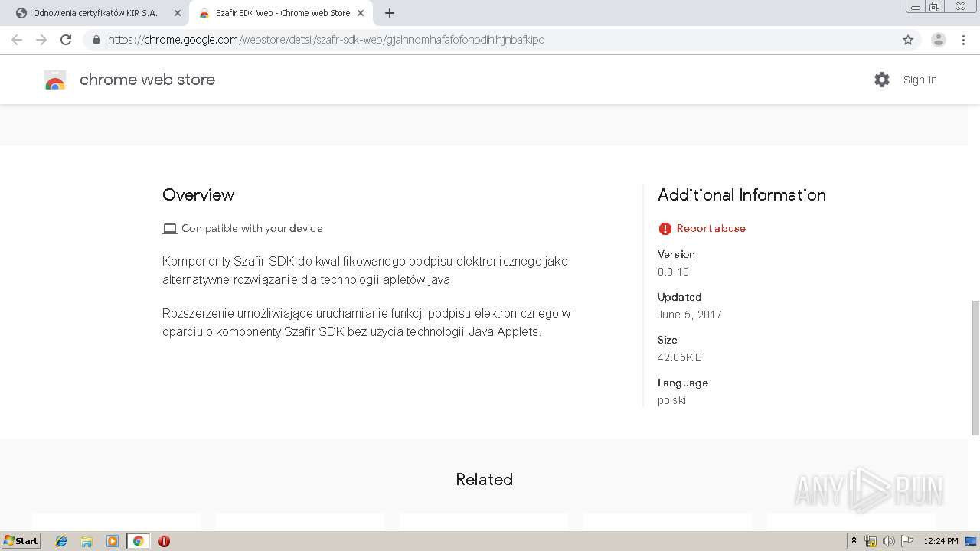Click the laptop compatibility icon
Screen dimensions: 980x551
(x=170, y=228)
